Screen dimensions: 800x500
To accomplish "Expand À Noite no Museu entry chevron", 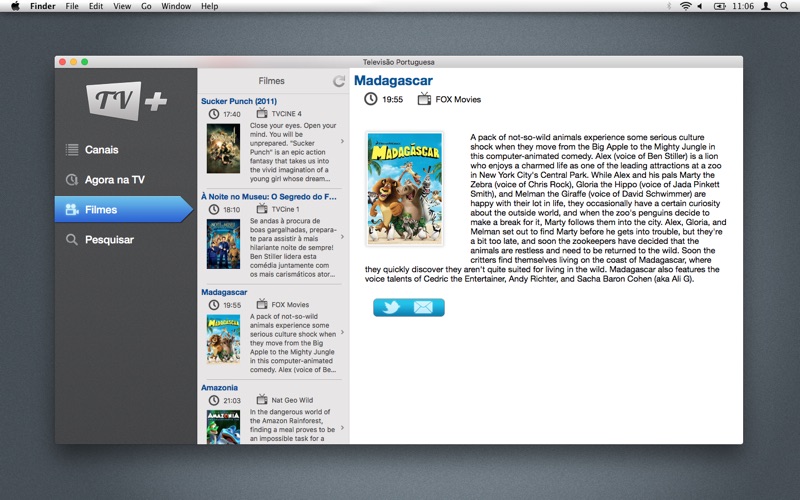I will (x=342, y=237).
